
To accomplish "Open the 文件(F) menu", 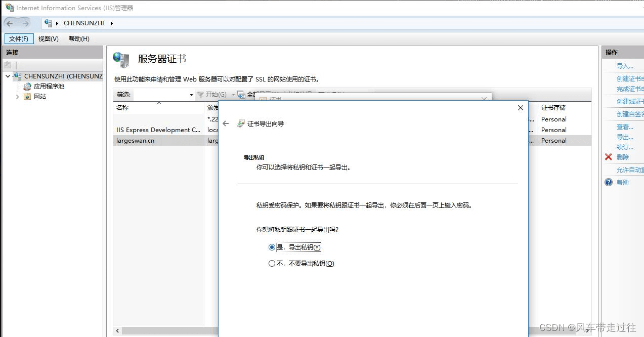I will click(x=19, y=39).
